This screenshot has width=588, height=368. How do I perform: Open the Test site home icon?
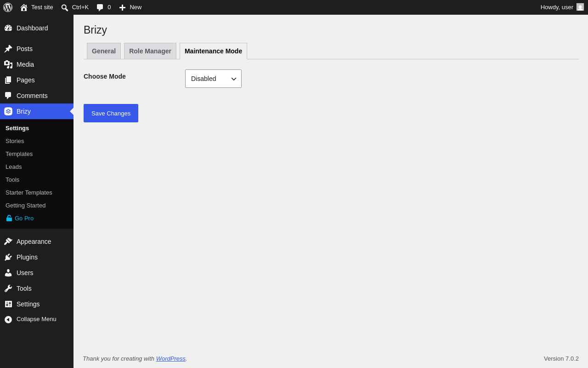(24, 7)
